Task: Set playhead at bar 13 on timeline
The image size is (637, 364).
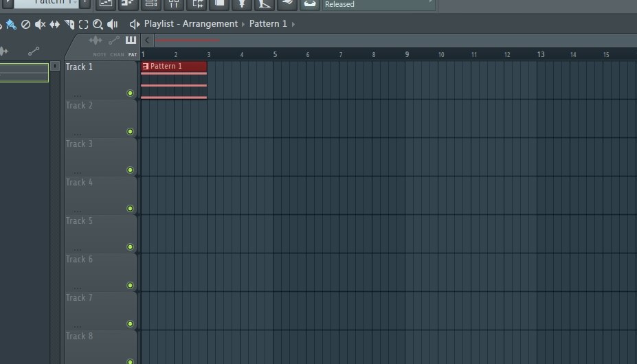Action: [541, 54]
